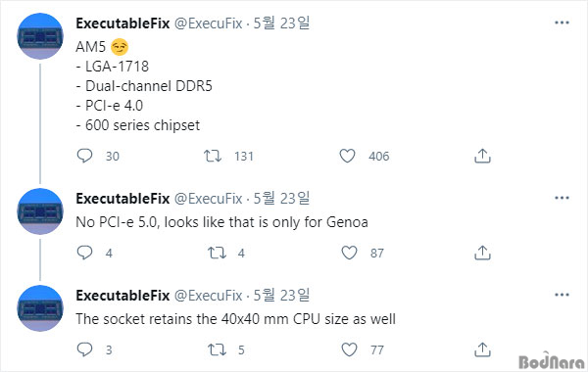Retweet the Genoa PCI-e 5.0 tweet
The image size is (588, 372).
(218, 253)
